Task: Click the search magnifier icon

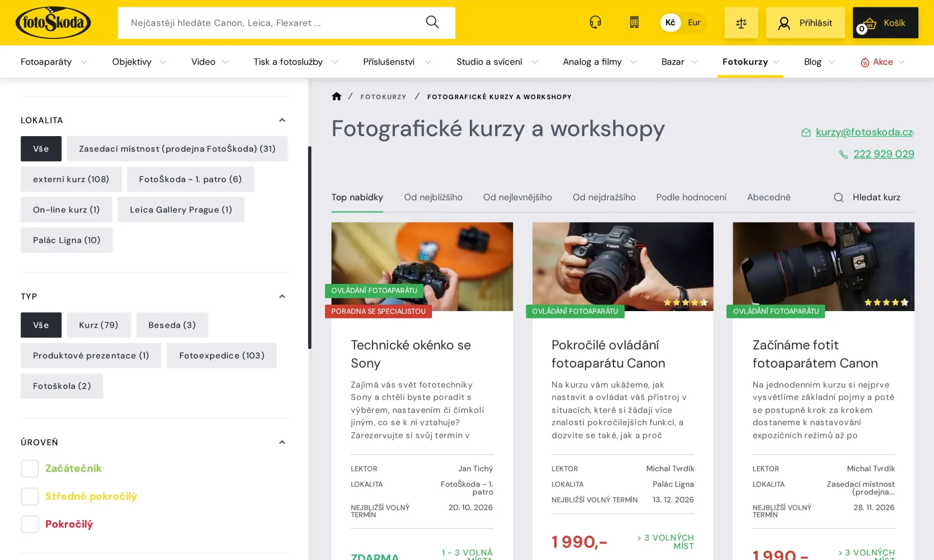Action: pyautogui.click(x=432, y=22)
